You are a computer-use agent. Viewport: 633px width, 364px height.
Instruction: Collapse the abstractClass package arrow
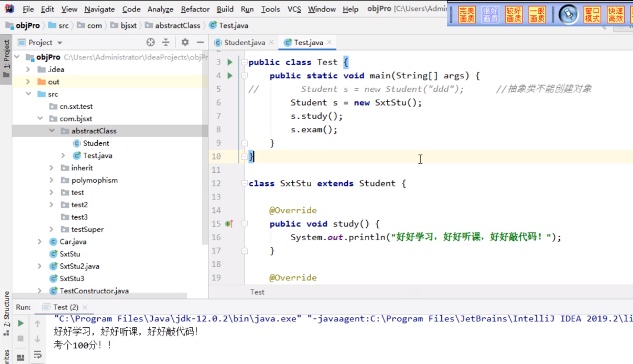pos(52,131)
